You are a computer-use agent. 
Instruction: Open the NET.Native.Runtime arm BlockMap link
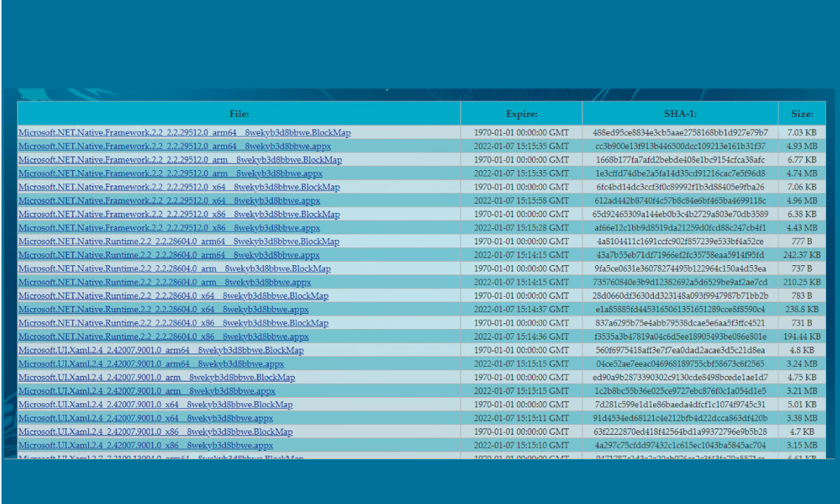tap(175, 269)
